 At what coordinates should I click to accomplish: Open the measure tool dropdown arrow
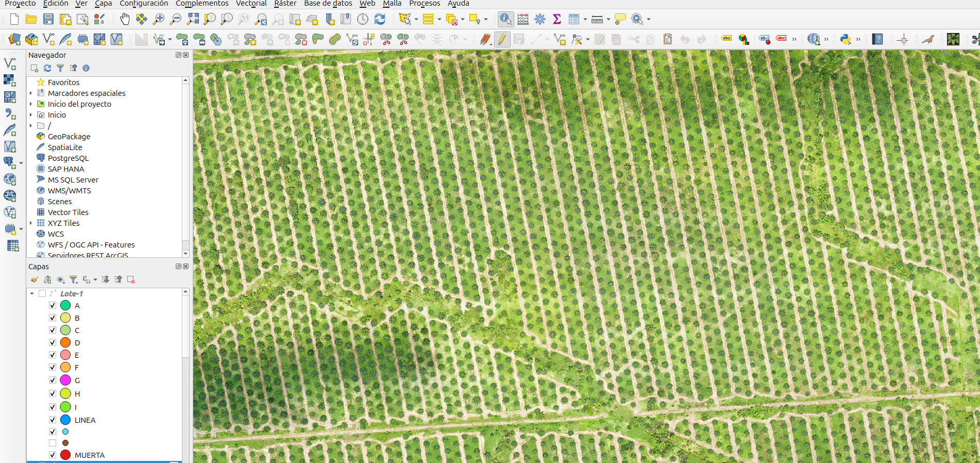pos(609,20)
